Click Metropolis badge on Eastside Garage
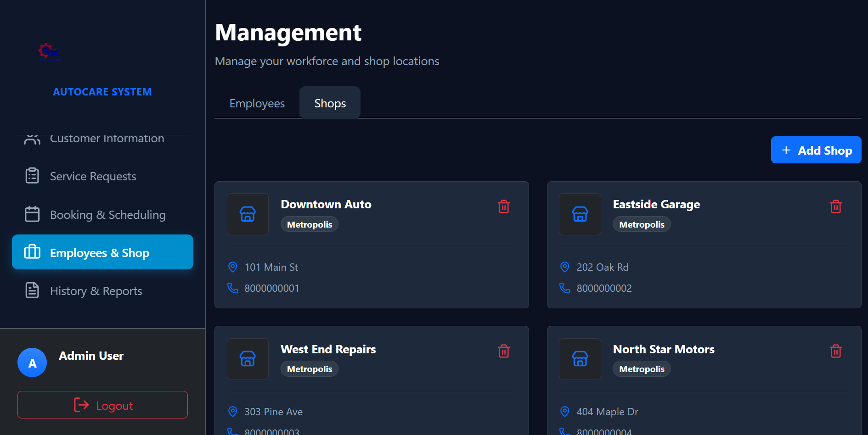This screenshot has height=435, width=868. click(x=642, y=224)
